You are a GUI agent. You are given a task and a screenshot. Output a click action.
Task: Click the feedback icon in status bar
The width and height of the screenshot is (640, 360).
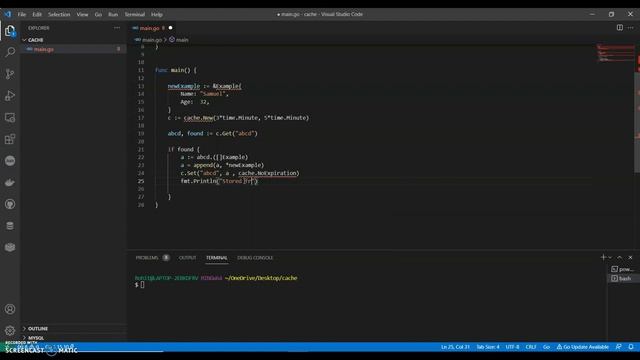pyautogui.click(x=618, y=347)
